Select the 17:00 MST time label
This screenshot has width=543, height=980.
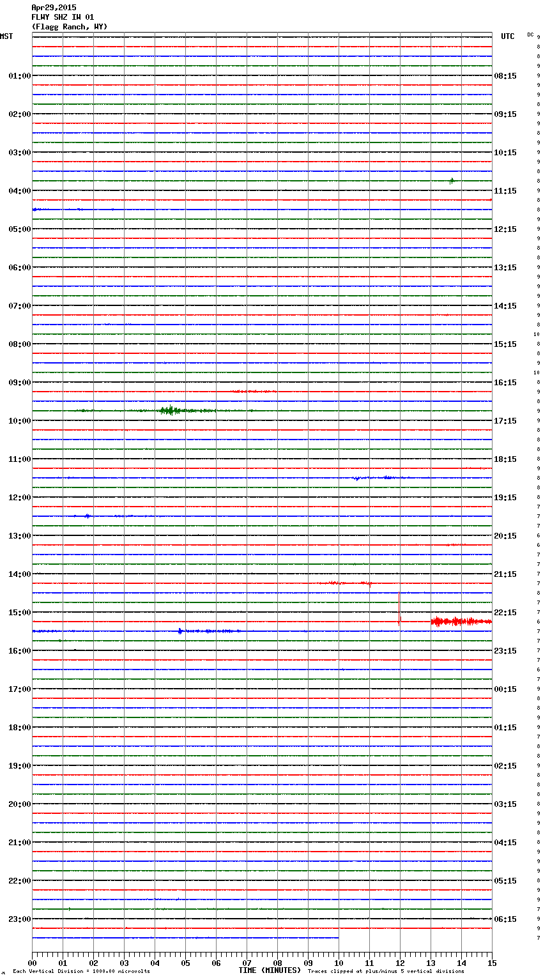[20, 689]
